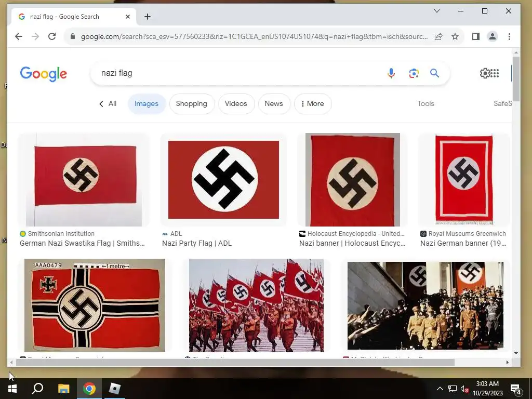This screenshot has width=532, height=399.
Task: Open the image with 1 metre scale
Action: tap(95, 305)
